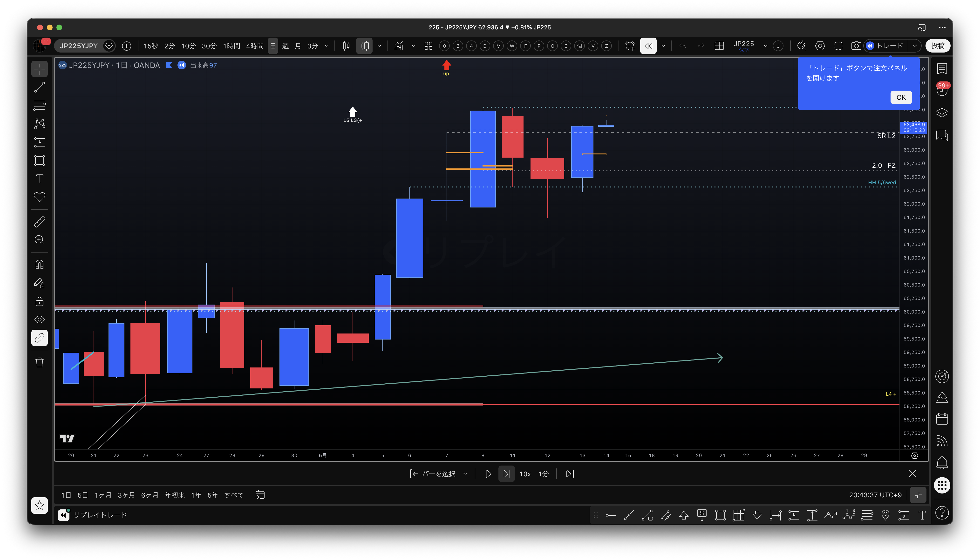Toggle the bar replay button

(x=648, y=46)
